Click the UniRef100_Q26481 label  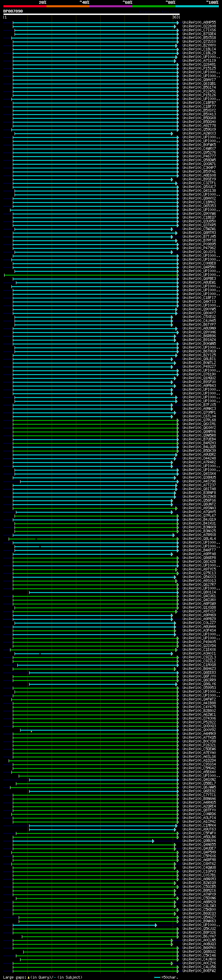[x=199, y=64]
